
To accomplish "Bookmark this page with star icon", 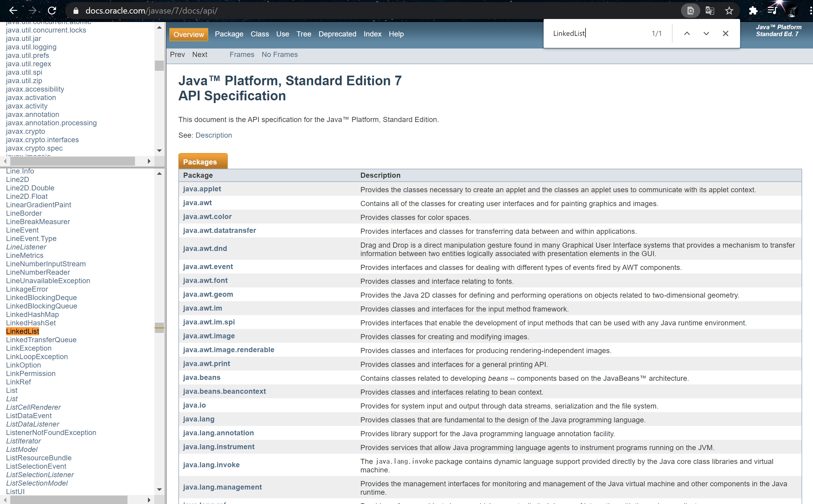I will point(729,11).
